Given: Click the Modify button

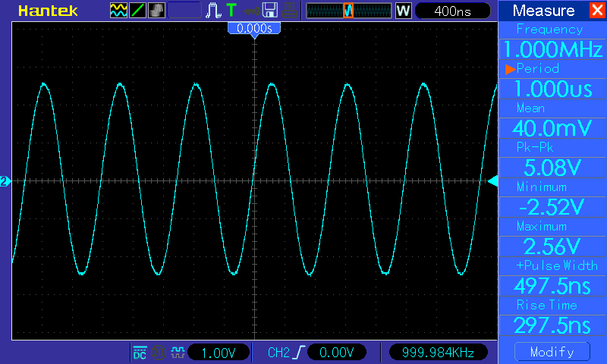Looking at the screenshot, I should pos(552,352).
